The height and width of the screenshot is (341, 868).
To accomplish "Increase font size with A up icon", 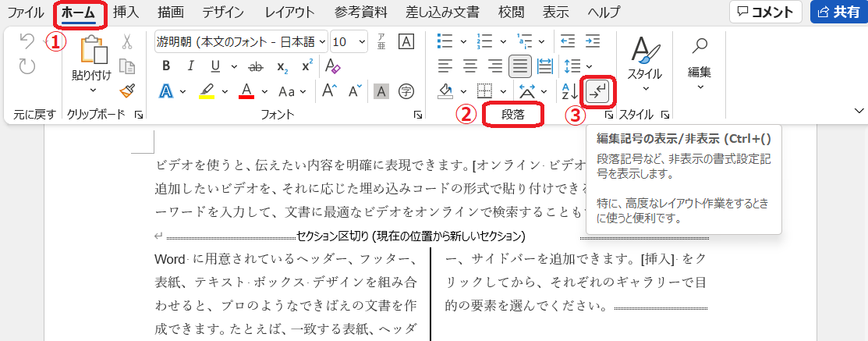I will click(x=331, y=91).
